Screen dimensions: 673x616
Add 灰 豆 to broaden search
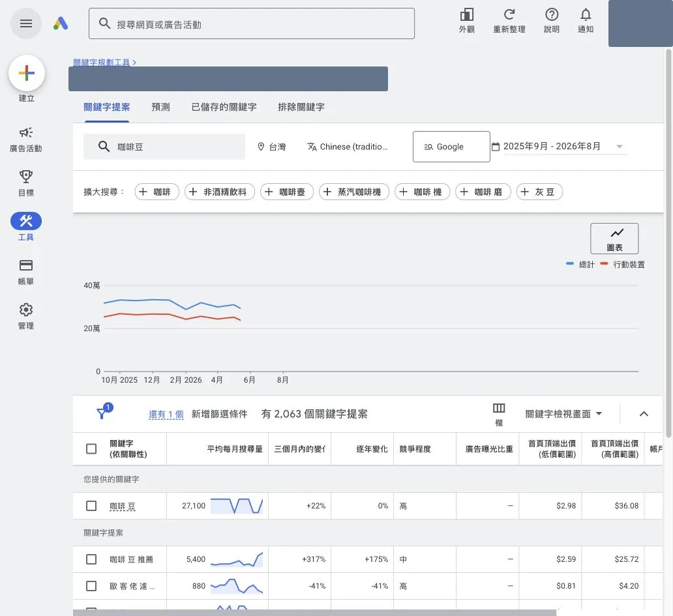coord(539,192)
